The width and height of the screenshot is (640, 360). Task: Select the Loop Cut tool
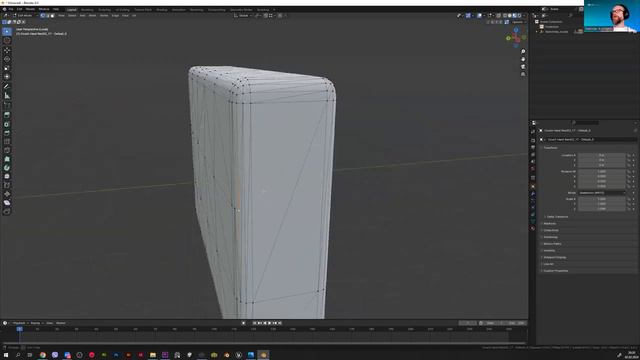click(x=7, y=142)
